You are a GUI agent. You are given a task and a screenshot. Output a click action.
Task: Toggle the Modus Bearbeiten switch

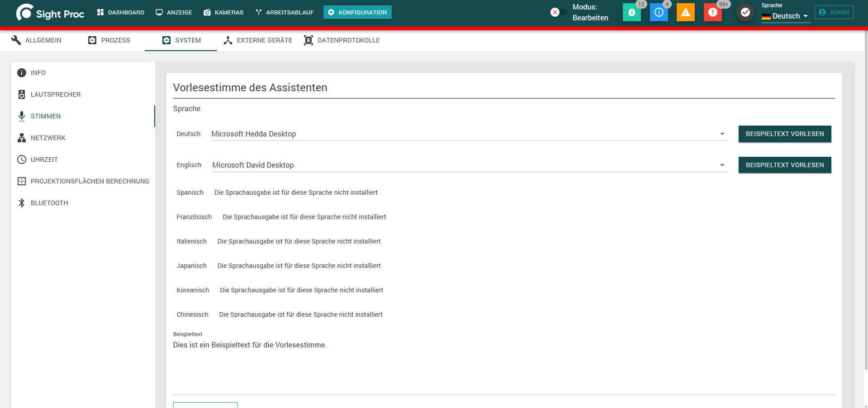558,12
